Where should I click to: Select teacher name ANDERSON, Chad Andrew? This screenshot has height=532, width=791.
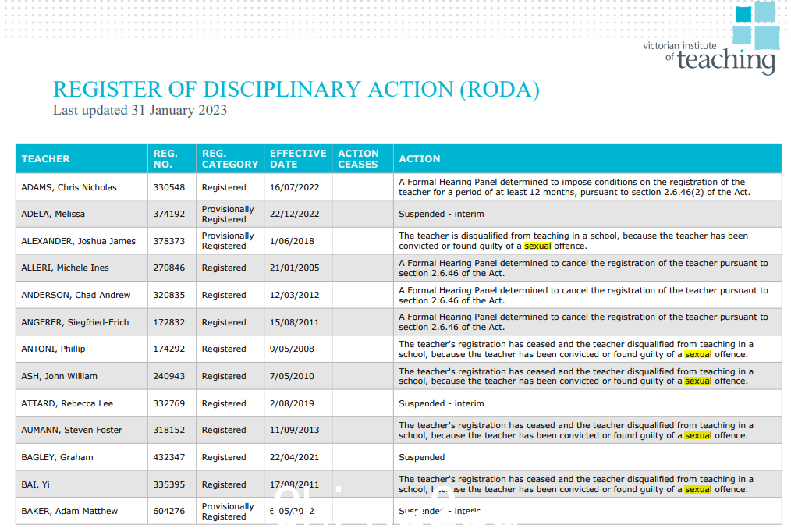[76, 295]
